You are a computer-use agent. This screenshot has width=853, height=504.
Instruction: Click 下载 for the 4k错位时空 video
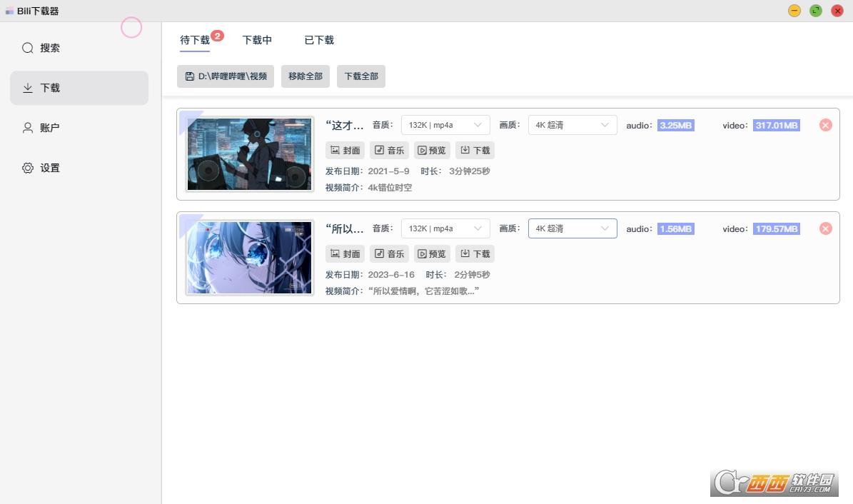pos(475,150)
